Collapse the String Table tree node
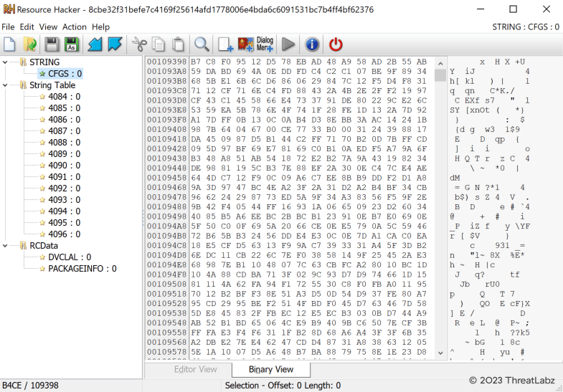 (6, 85)
